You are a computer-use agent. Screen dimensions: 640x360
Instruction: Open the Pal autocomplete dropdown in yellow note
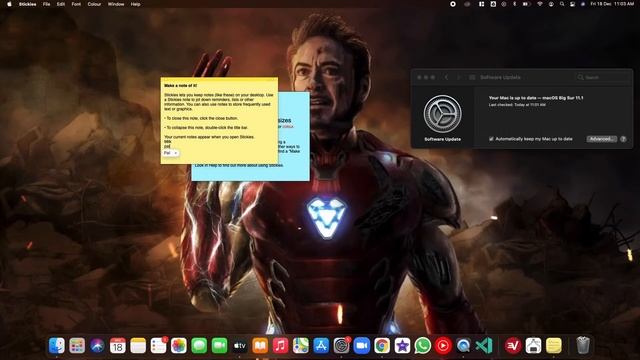point(171,153)
